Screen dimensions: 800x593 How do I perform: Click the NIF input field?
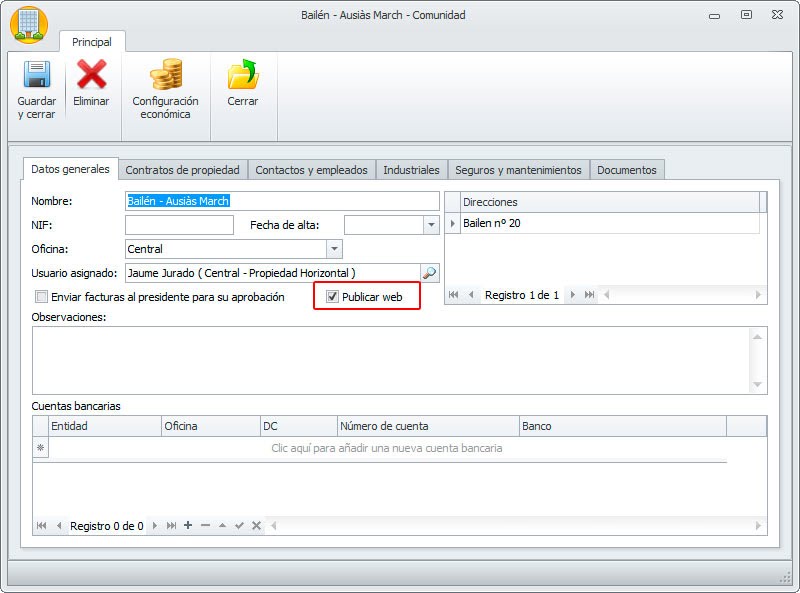click(x=179, y=225)
